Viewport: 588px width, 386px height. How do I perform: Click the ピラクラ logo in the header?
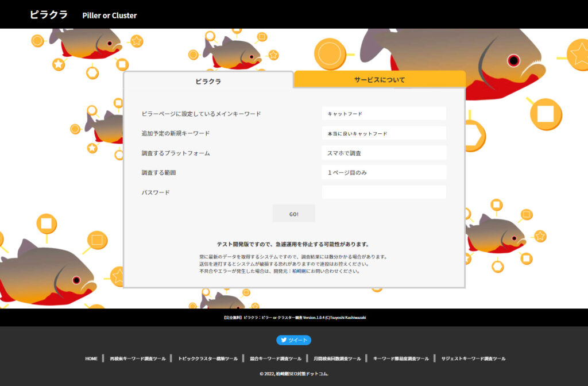click(49, 14)
